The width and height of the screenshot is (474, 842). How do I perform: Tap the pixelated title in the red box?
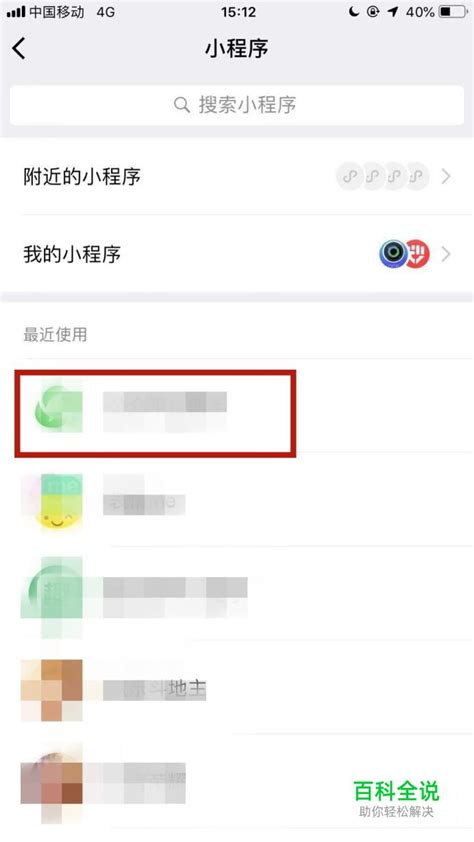pos(165,412)
